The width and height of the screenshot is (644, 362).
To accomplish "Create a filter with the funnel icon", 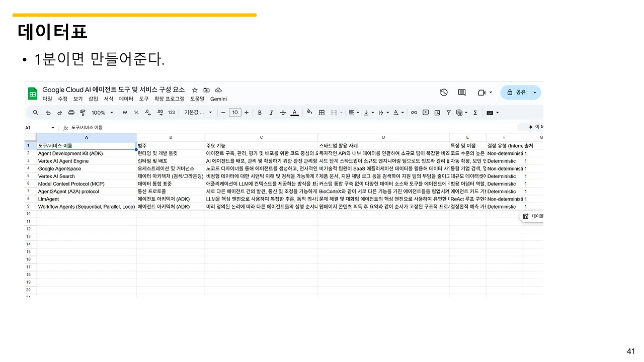I will pyautogui.click(x=449, y=113).
